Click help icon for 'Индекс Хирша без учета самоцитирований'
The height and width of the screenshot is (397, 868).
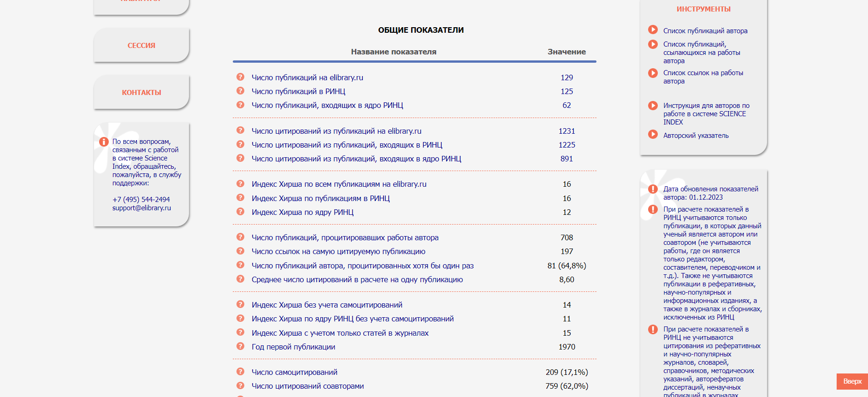click(240, 304)
